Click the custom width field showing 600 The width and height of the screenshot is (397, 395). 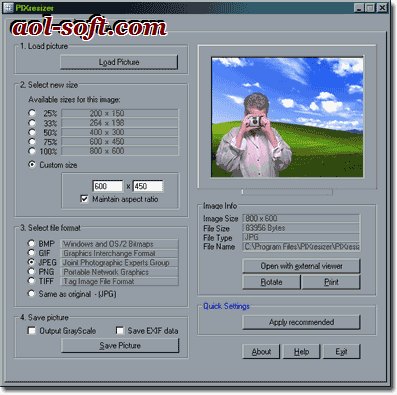pyautogui.click(x=107, y=186)
